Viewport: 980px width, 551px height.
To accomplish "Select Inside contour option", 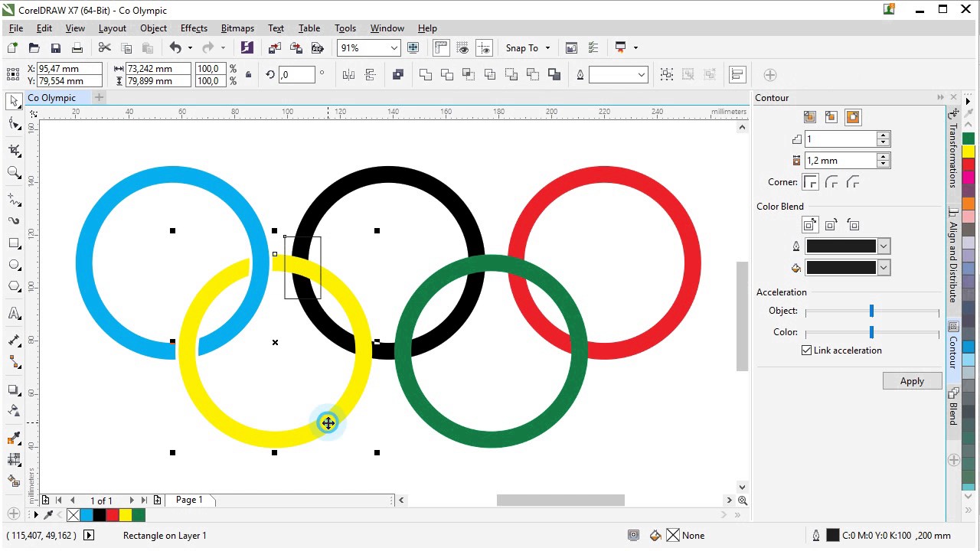I will coord(831,117).
